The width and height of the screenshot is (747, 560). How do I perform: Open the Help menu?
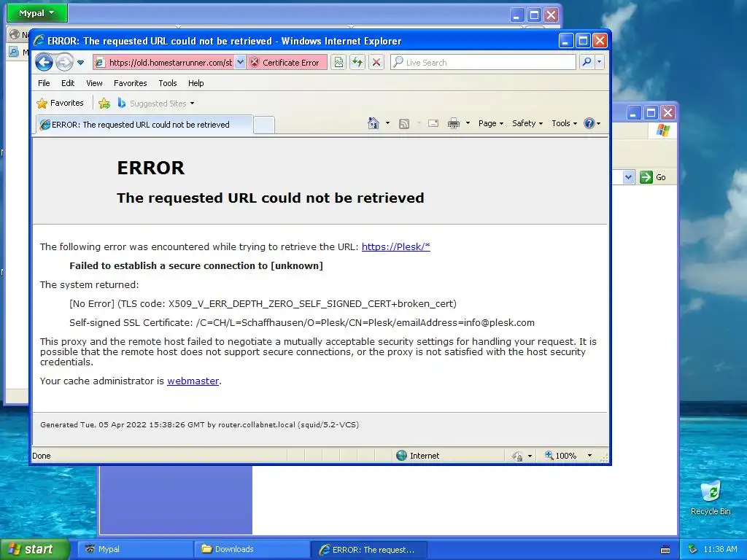click(196, 83)
